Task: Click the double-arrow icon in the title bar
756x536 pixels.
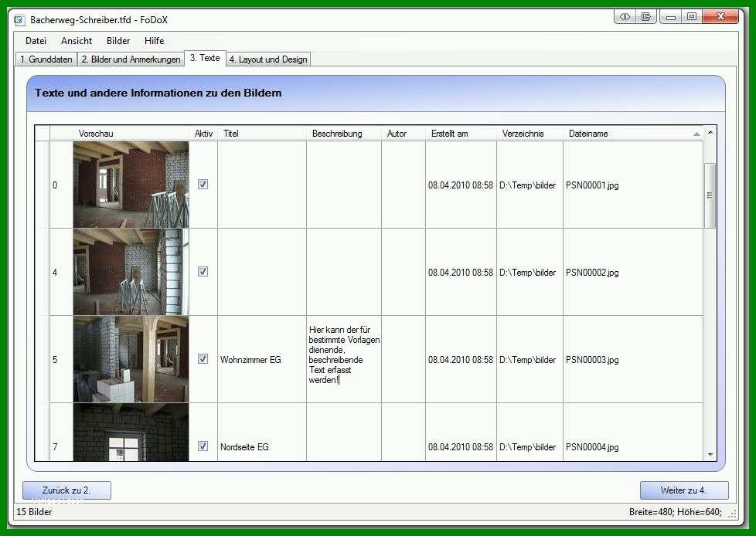Action: point(625,17)
